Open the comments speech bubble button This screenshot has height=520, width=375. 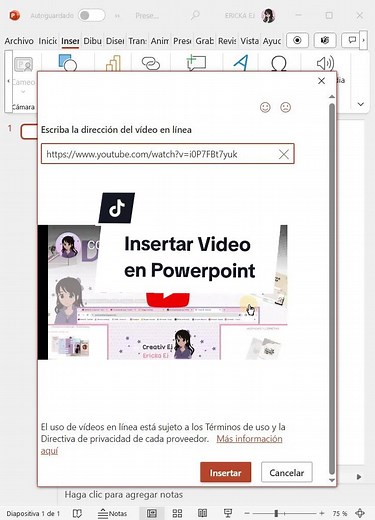[x=351, y=41]
